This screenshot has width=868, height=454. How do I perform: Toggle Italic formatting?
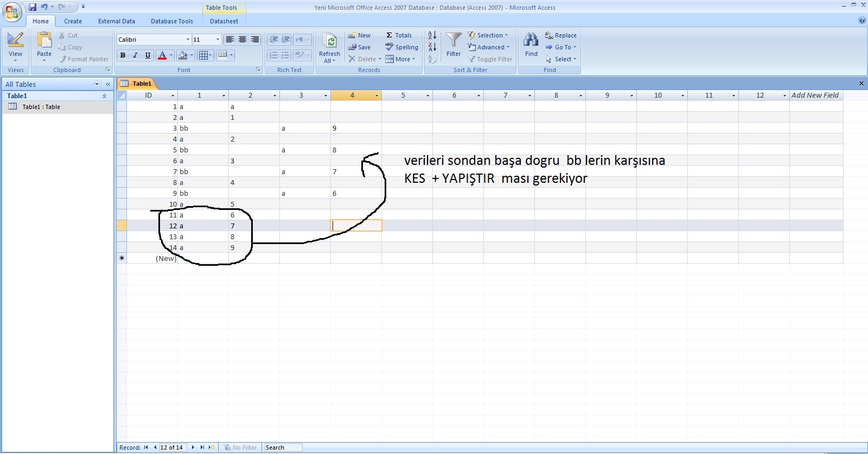coord(135,55)
